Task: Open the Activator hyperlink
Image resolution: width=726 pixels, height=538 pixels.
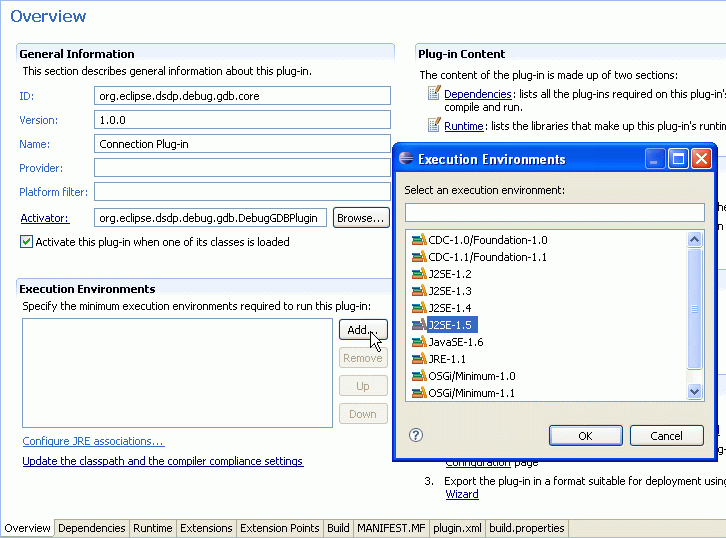Action: click(44, 218)
